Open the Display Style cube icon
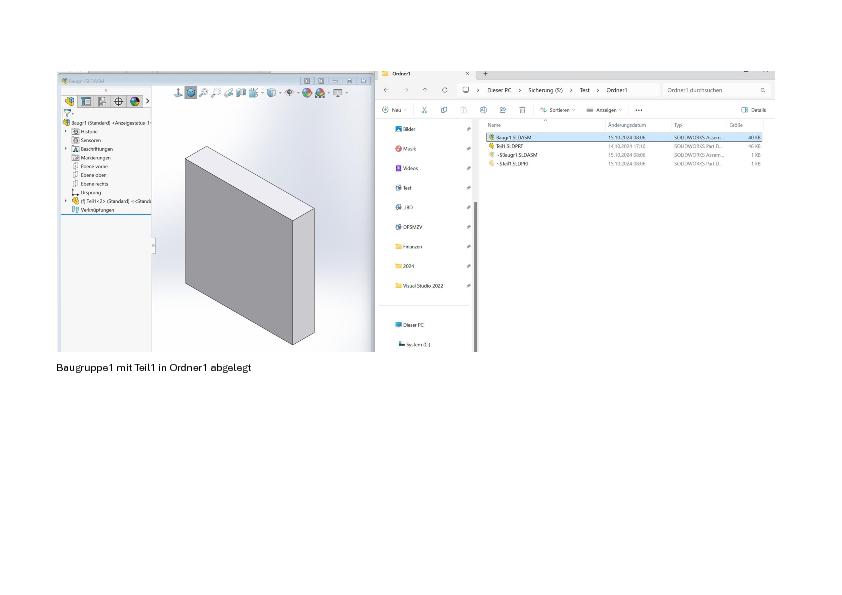 (271, 93)
